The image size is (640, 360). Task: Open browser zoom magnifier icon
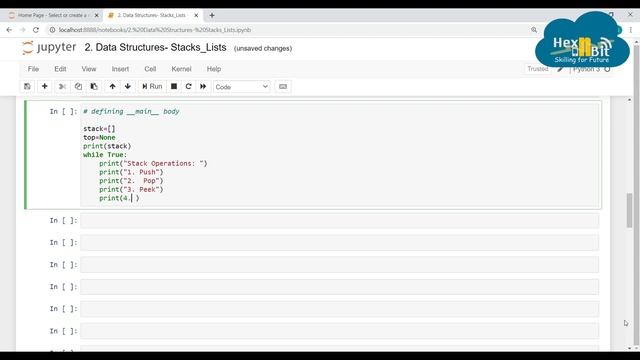(x=534, y=30)
